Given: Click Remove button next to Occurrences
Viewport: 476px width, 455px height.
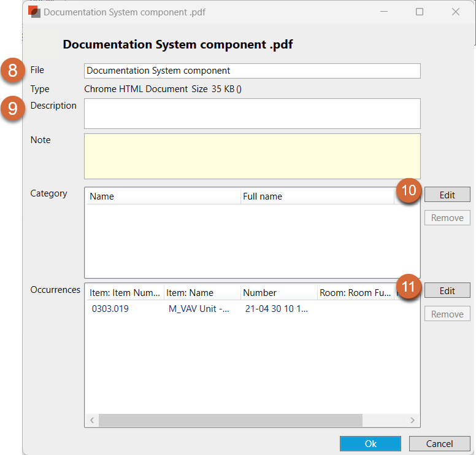Looking at the screenshot, I should coord(447,314).
